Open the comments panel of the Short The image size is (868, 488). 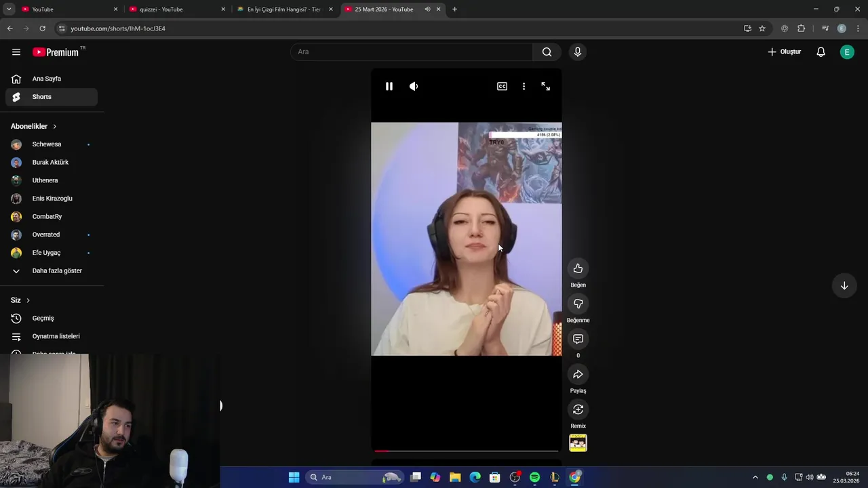[x=578, y=339]
